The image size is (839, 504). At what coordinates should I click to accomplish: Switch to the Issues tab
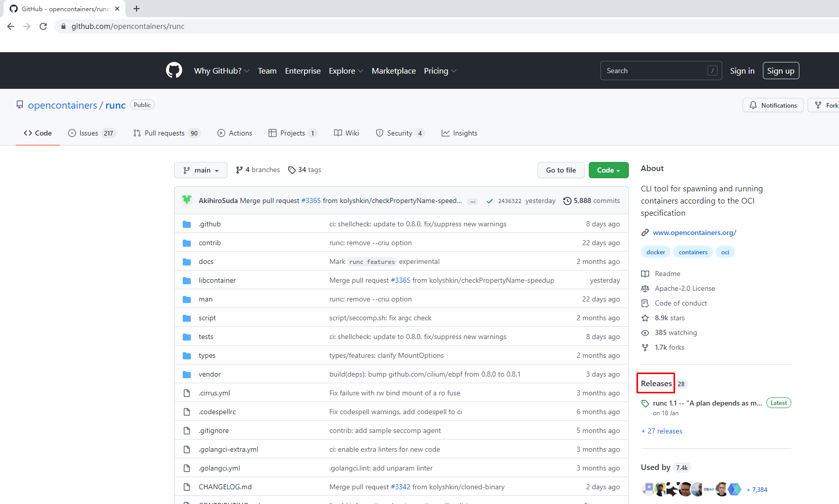click(x=92, y=133)
